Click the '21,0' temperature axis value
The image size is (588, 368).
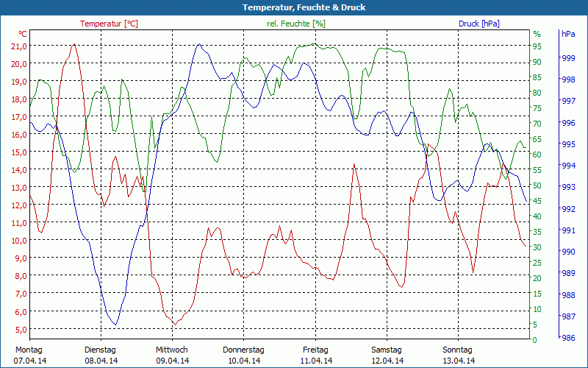pos(19,46)
